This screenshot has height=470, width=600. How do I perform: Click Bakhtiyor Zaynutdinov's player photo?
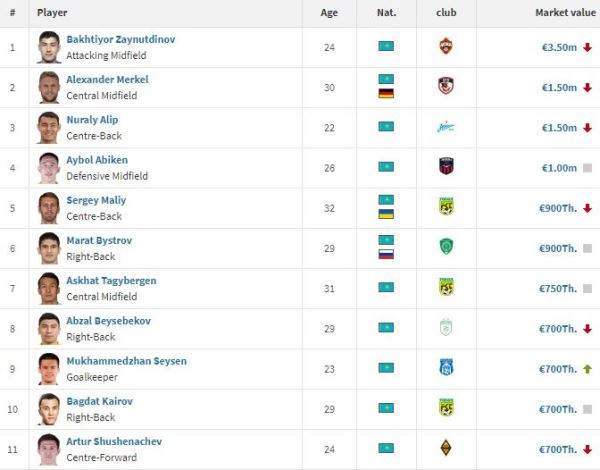(x=49, y=47)
